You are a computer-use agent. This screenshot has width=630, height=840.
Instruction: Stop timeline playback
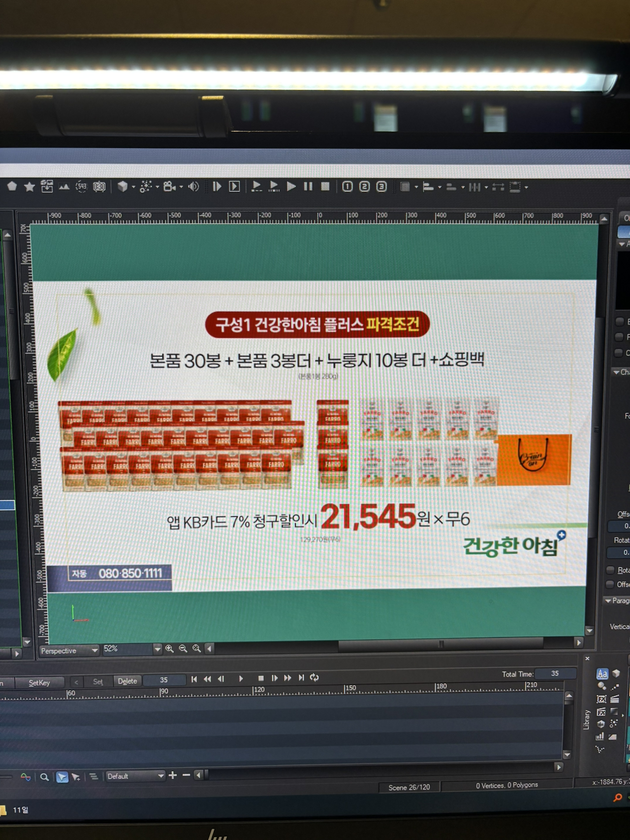[261, 678]
